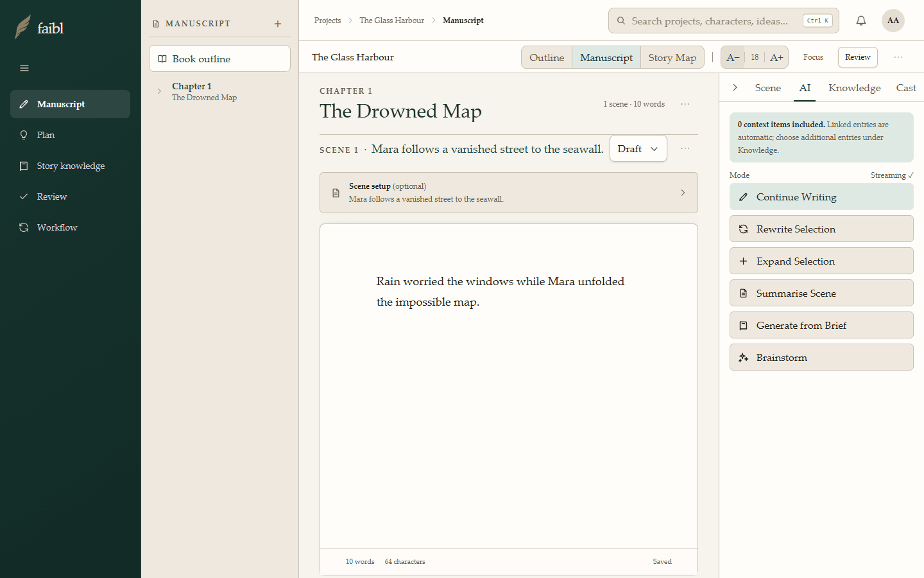Viewport: 924px width, 578px height.
Task: Collapse the right panel chevron
Action: (x=735, y=87)
